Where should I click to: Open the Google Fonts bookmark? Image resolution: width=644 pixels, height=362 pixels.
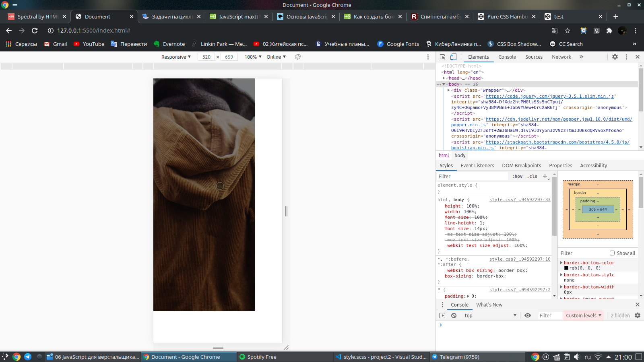tap(398, 44)
